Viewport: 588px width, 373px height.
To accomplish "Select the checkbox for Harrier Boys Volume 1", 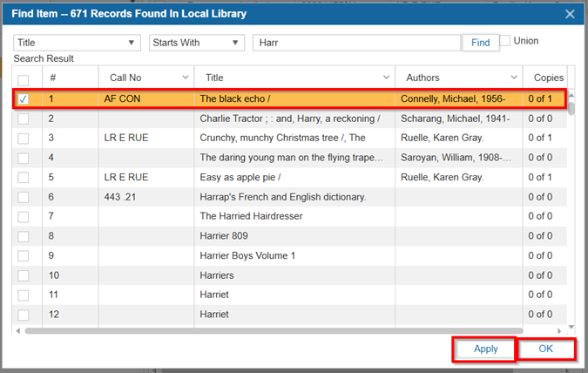I will coord(24,255).
